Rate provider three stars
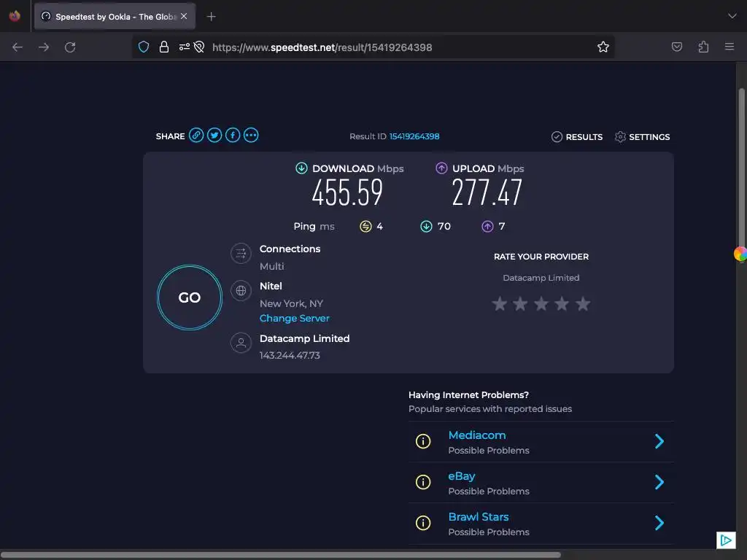Screen dimensions: 747x560 pos(541,303)
